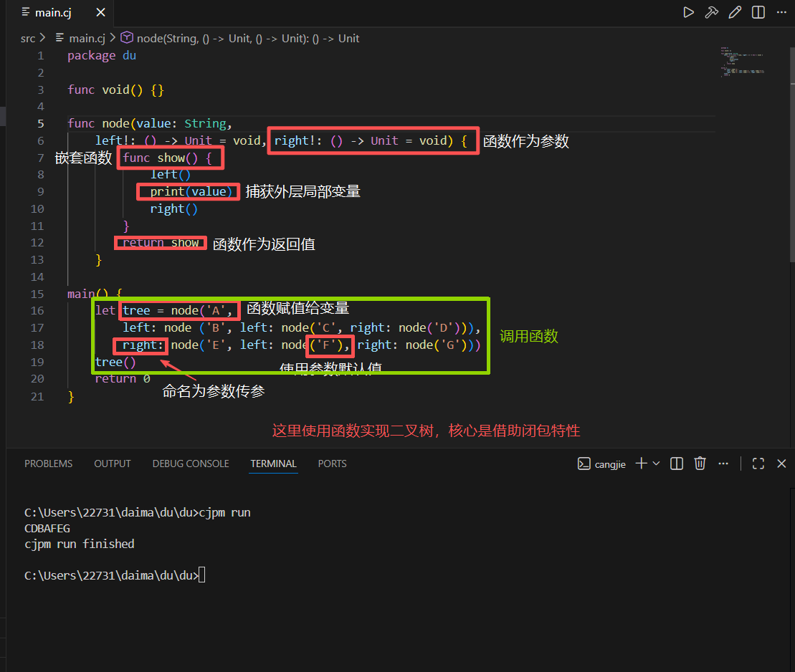Create a new terminal with plus icon
The width and height of the screenshot is (795, 672).
(x=642, y=464)
